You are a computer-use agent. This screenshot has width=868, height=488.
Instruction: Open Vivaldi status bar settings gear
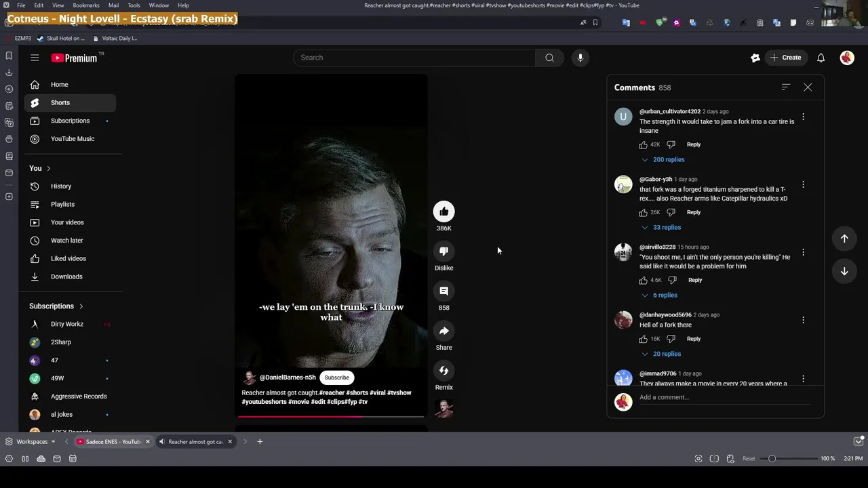9,459
